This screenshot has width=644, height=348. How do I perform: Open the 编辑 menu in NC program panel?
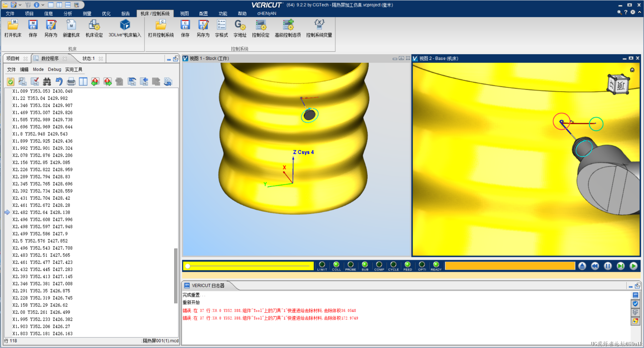tap(24, 70)
